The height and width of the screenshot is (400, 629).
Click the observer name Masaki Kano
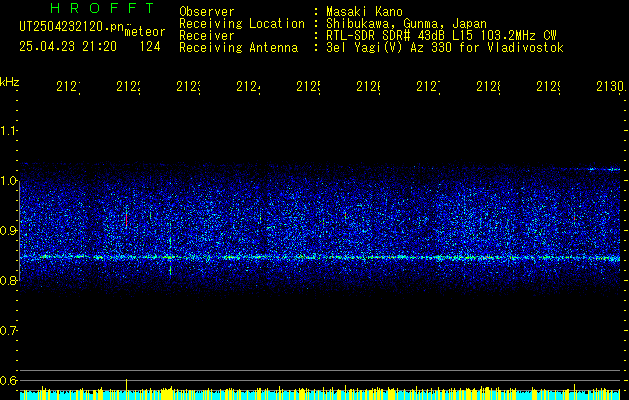pos(364,12)
